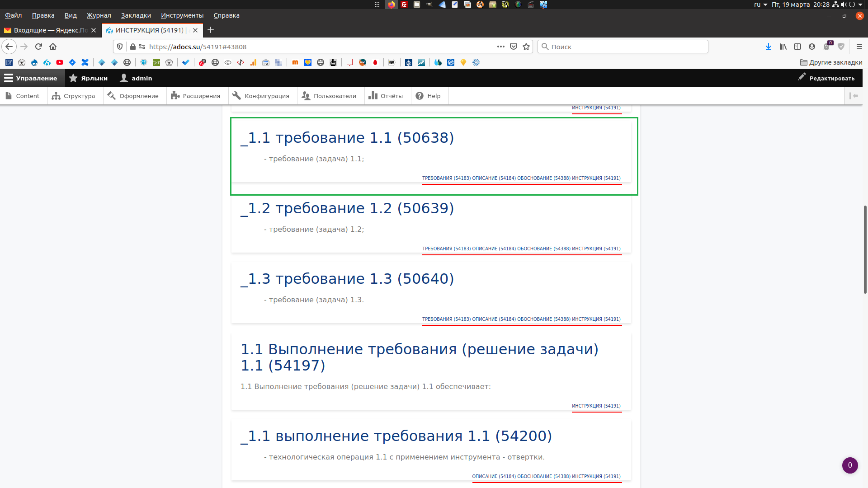
Task: Click ОПИСАНИЕ (54184) tag under выполнение 54200
Action: coord(494,476)
